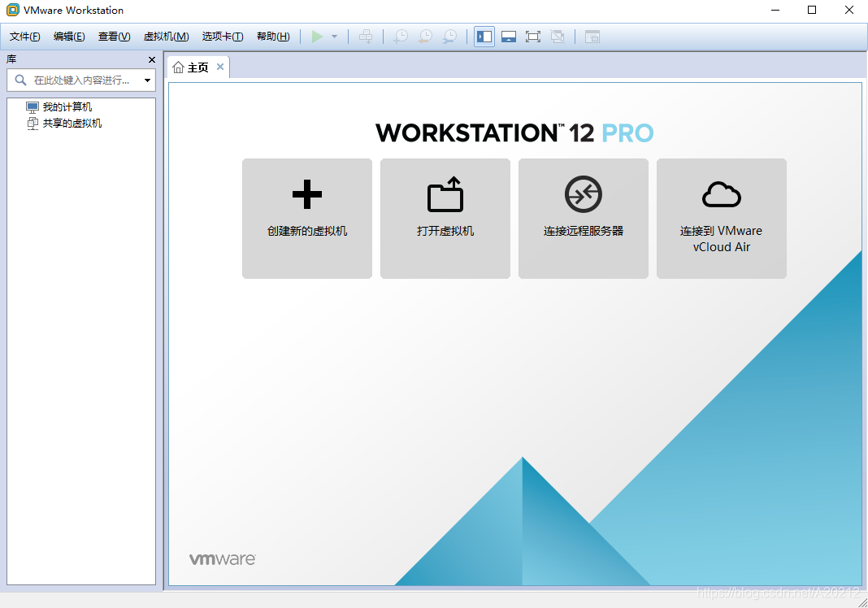
Task: Click the window resize grip corner
Action: (x=862, y=602)
